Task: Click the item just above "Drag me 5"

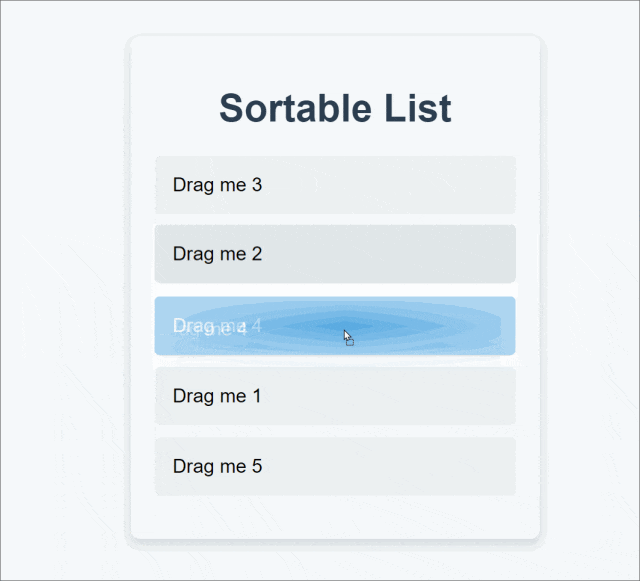Action: [335, 396]
